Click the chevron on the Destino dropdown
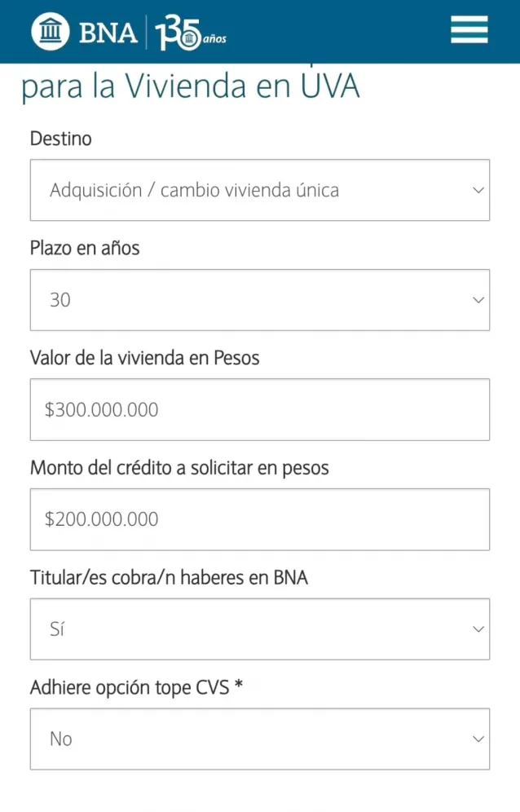The image size is (520, 812). click(478, 190)
